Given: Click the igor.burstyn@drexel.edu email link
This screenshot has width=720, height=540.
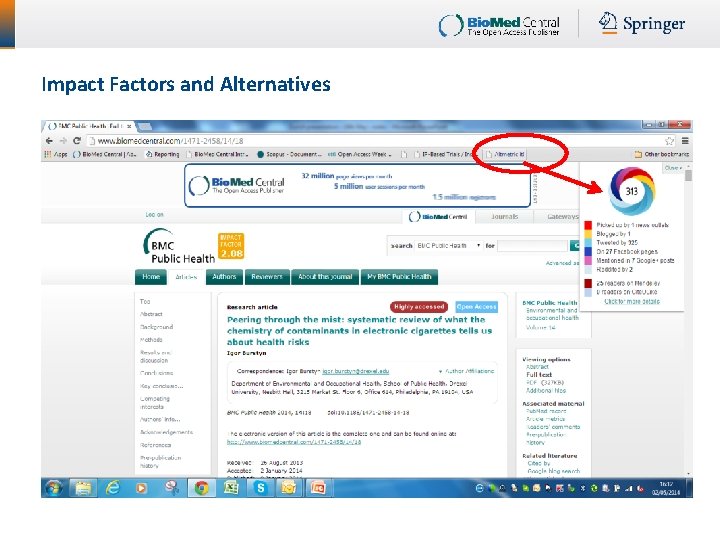Looking at the screenshot, I should [x=355, y=371].
